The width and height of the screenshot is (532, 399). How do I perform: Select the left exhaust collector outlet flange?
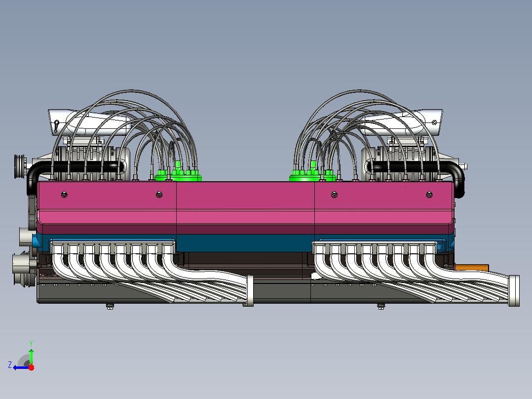(250, 291)
